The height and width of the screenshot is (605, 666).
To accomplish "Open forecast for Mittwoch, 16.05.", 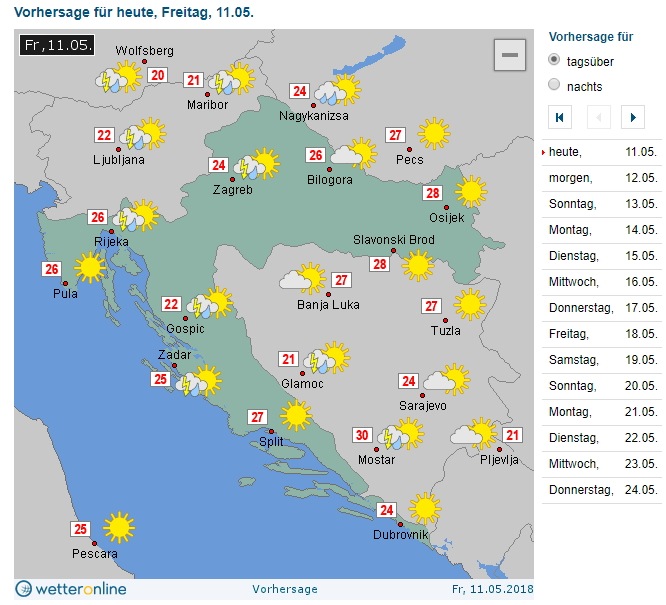I will pos(600,282).
